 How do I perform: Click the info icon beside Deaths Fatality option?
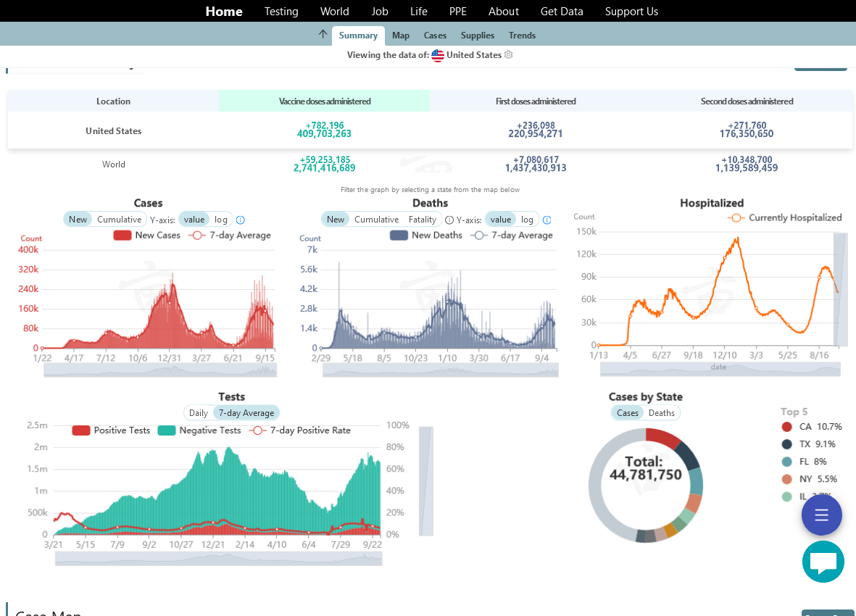(449, 220)
